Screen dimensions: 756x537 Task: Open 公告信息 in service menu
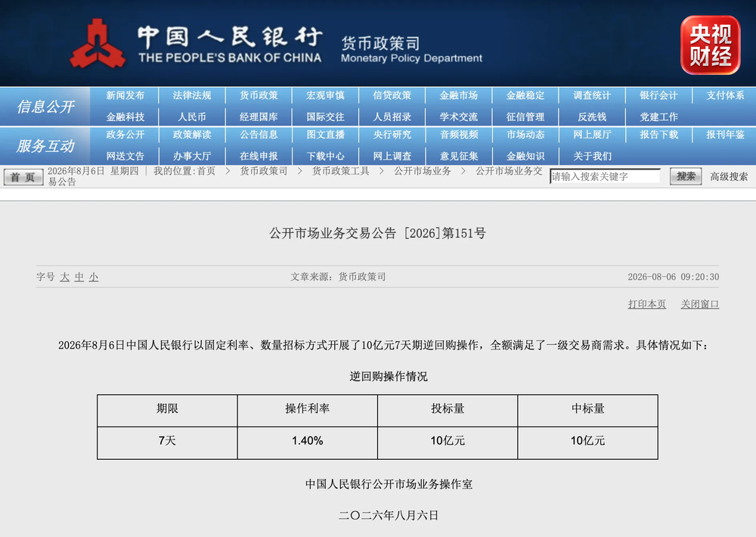(259, 135)
